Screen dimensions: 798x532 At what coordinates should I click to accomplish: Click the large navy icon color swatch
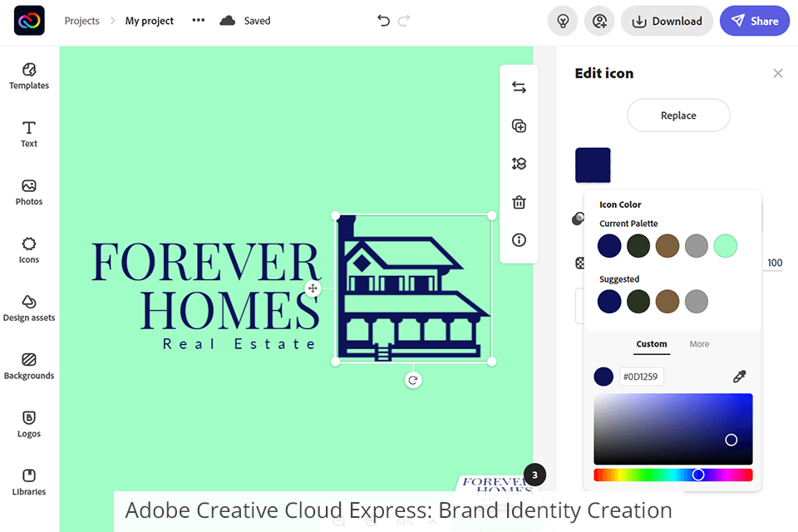click(593, 165)
